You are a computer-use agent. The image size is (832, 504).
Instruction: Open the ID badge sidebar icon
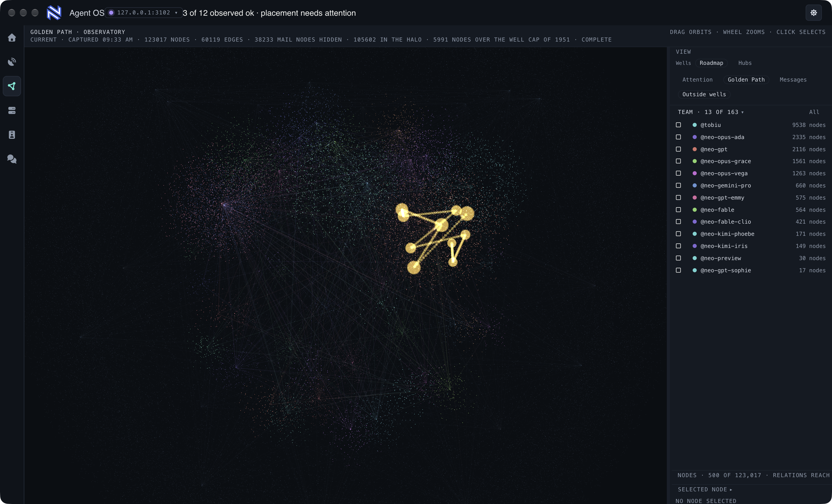tap(12, 135)
